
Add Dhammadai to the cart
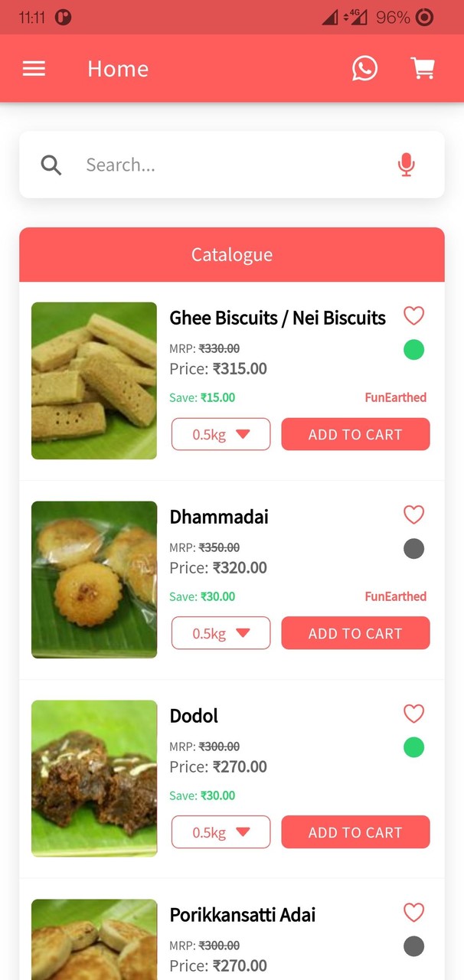pos(355,633)
